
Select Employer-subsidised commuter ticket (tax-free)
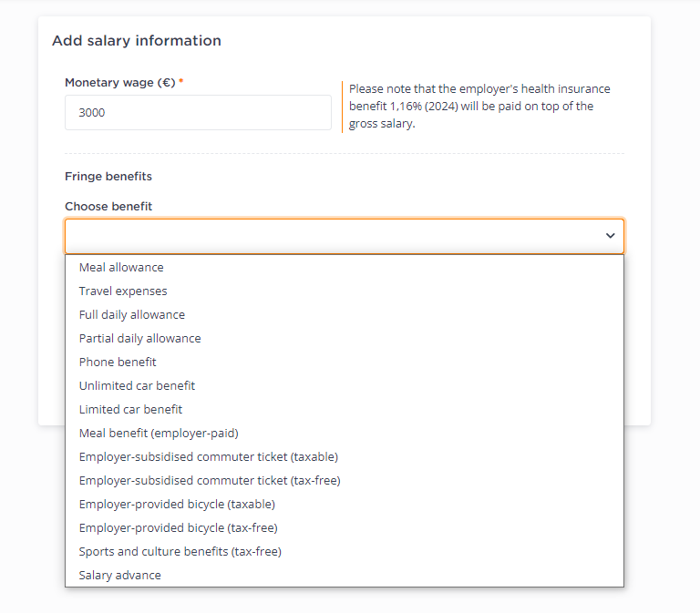point(345,480)
